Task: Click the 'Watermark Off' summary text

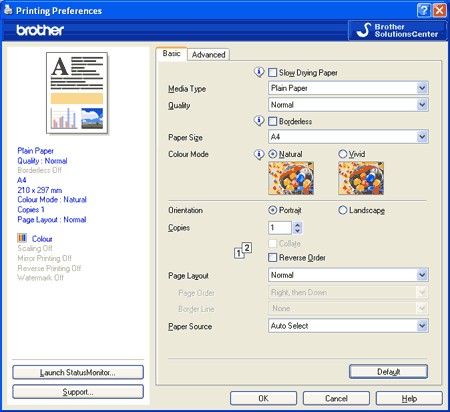Action: (x=40, y=278)
